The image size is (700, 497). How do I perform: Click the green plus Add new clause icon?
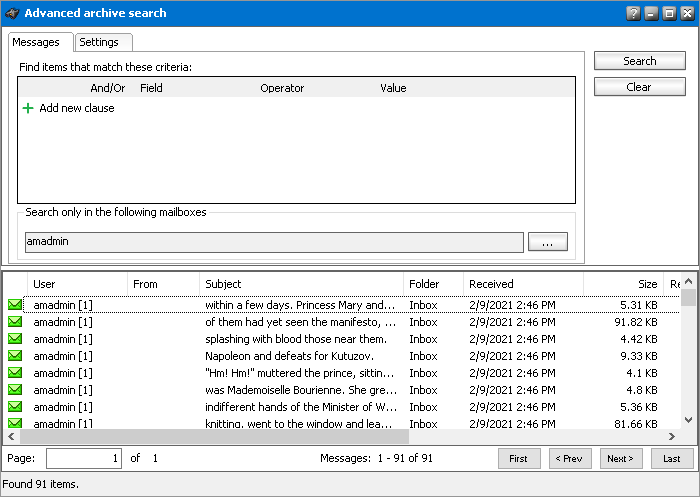28,108
